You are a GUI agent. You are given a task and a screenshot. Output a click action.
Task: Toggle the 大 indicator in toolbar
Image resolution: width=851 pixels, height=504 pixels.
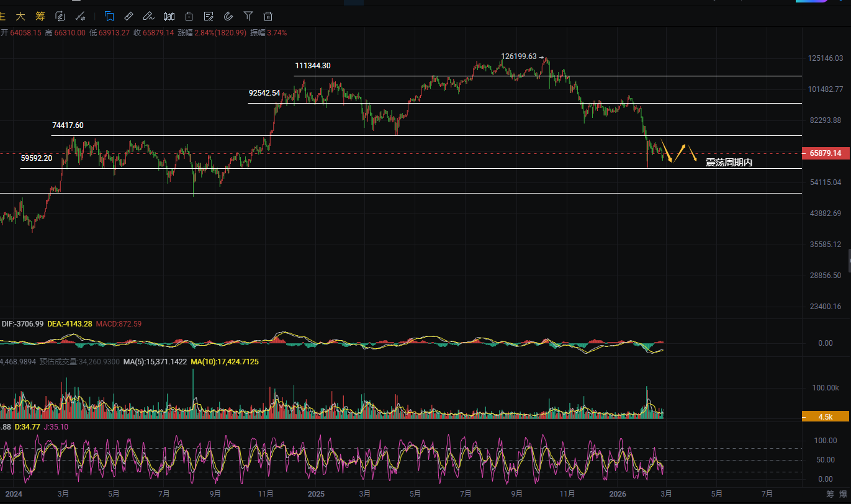point(20,16)
